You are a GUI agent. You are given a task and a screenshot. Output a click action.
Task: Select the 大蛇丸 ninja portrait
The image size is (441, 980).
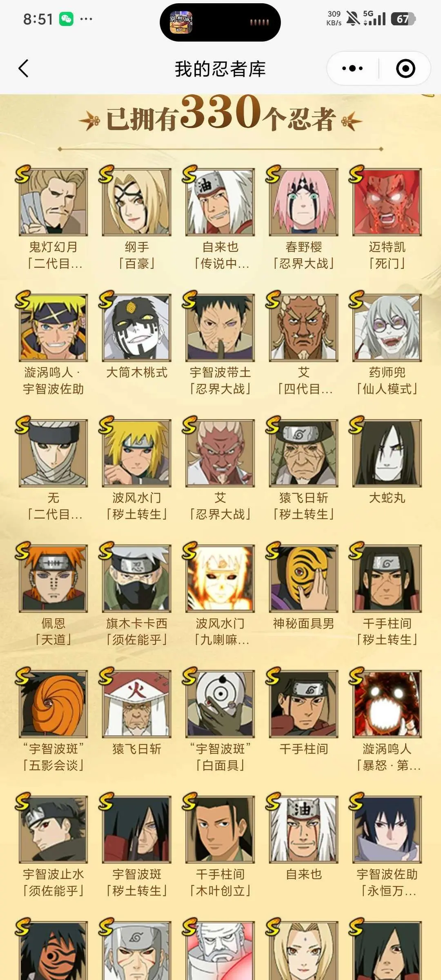(x=387, y=453)
